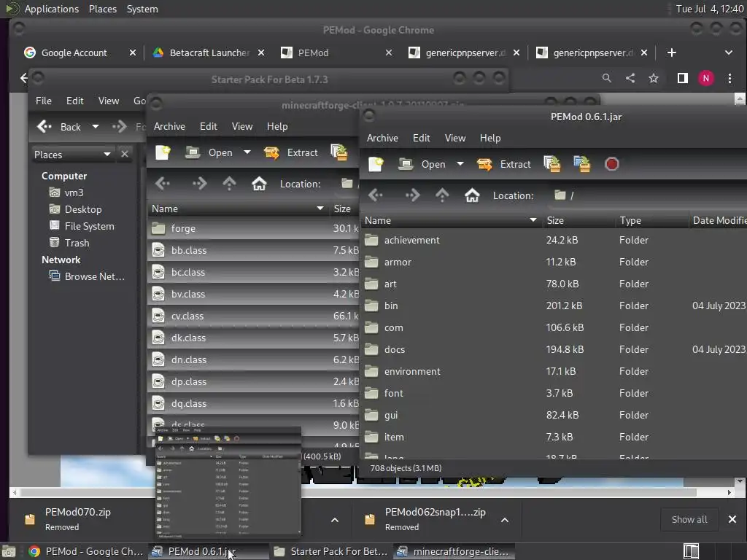The height and width of the screenshot is (560, 747).
Task: Select docs folder in PEMod jar
Action: point(553,349)
